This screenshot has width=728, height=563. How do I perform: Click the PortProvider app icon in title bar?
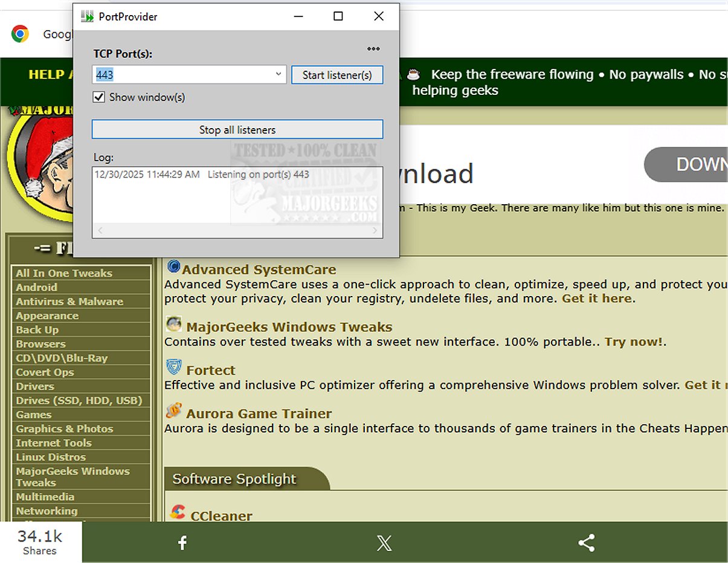coord(88,16)
